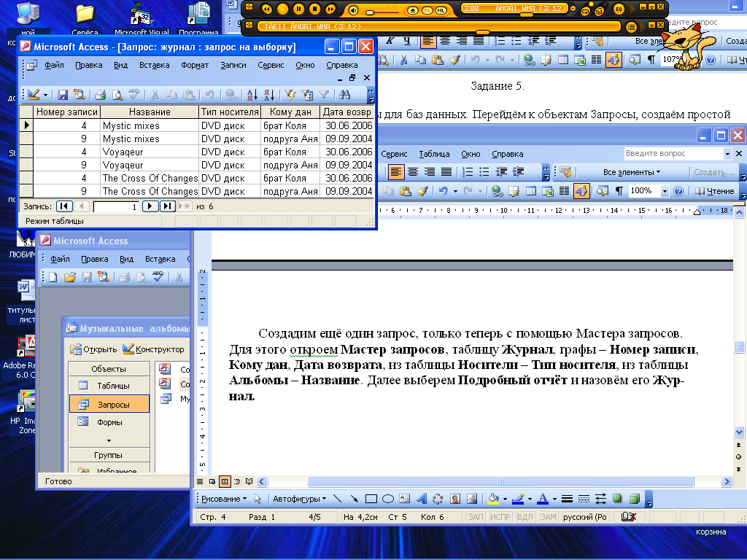Select the Oval tool in Drawing toolbar

click(388, 499)
